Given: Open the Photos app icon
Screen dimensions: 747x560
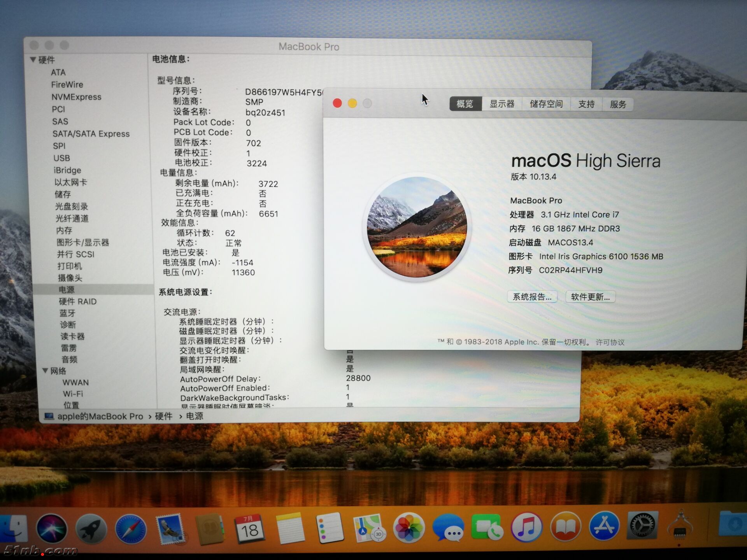Looking at the screenshot, I should [x=408, y=528].
